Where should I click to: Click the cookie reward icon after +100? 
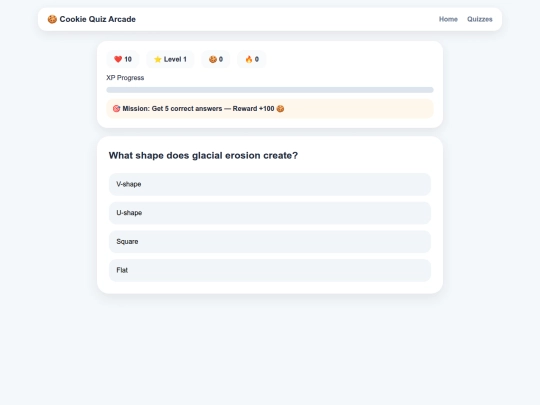[280, 108]
